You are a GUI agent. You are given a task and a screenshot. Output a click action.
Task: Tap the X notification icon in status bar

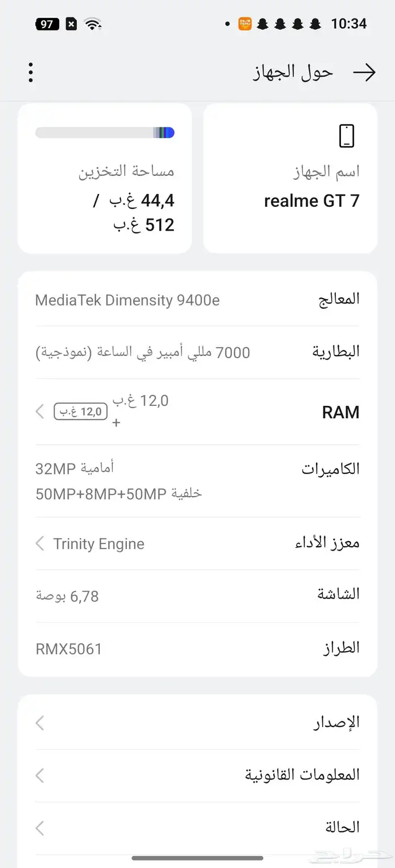pyautogui.click(x=70, y=23)
